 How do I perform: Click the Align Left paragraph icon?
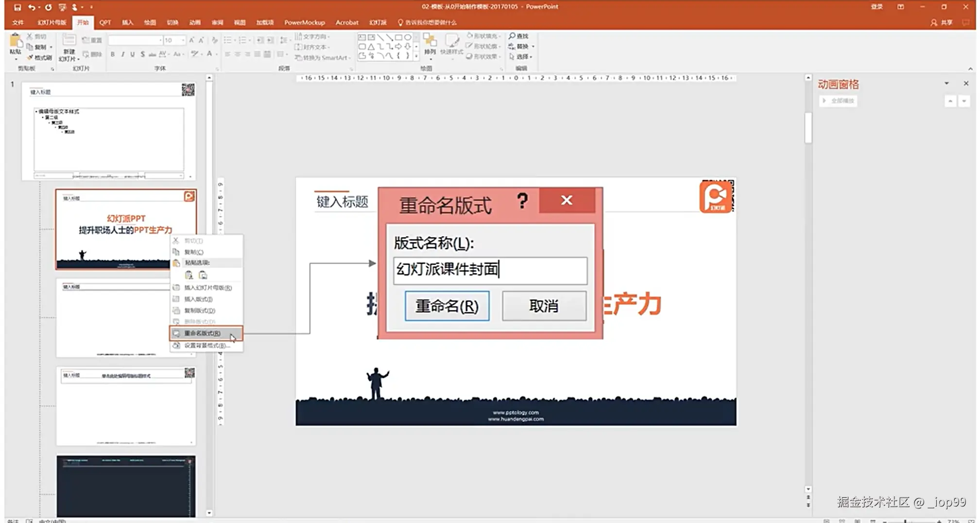tap(227, 54)
